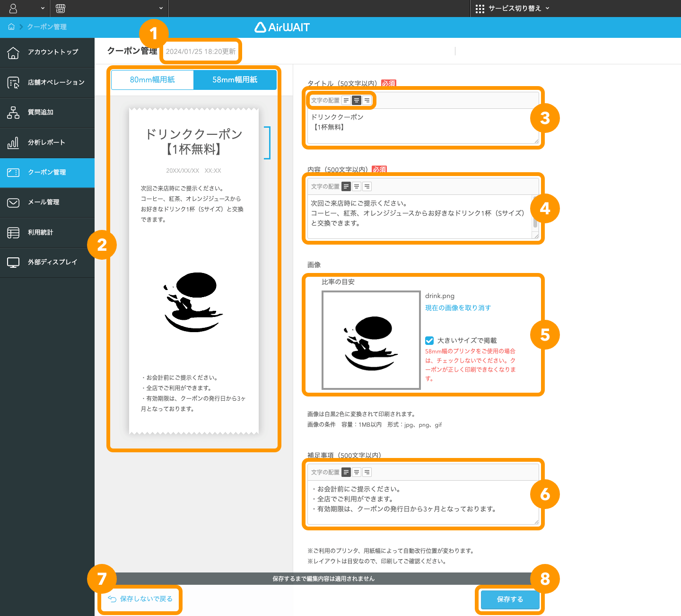
Task: Select 店舗オペレーション in the sidebar
Action: tap(47, 82)
